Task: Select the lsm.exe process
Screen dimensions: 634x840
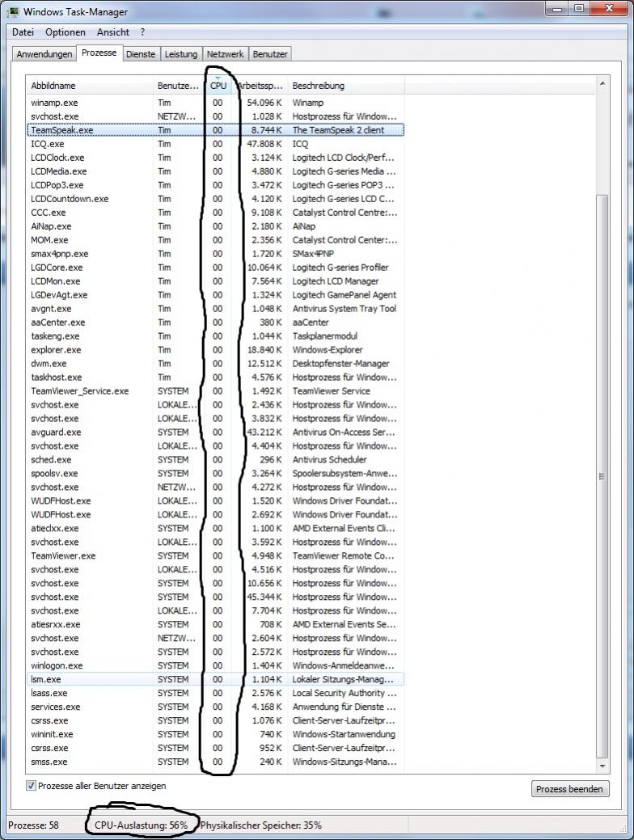Action: tap(215, 679)
